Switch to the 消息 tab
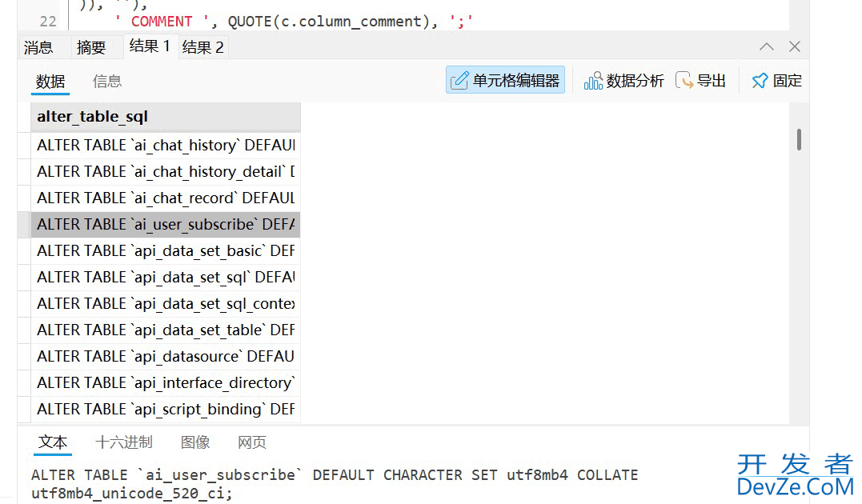The image size is (862, 504). pos(38,48)
